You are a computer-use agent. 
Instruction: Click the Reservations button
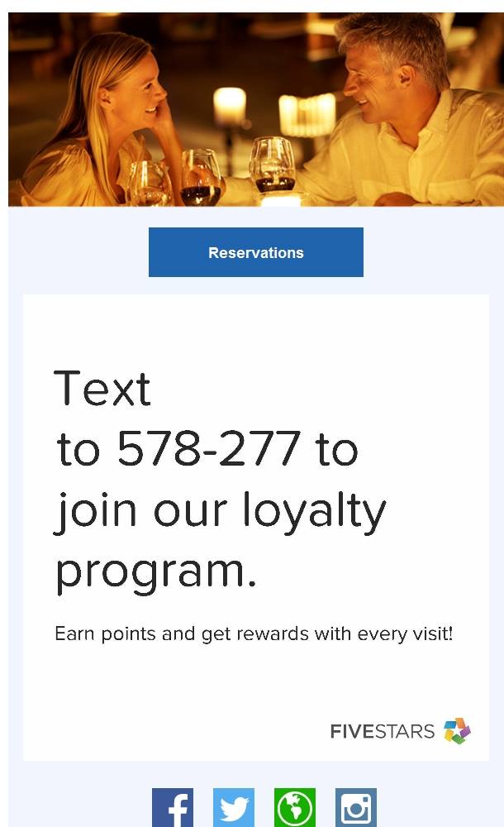point(256,252)
